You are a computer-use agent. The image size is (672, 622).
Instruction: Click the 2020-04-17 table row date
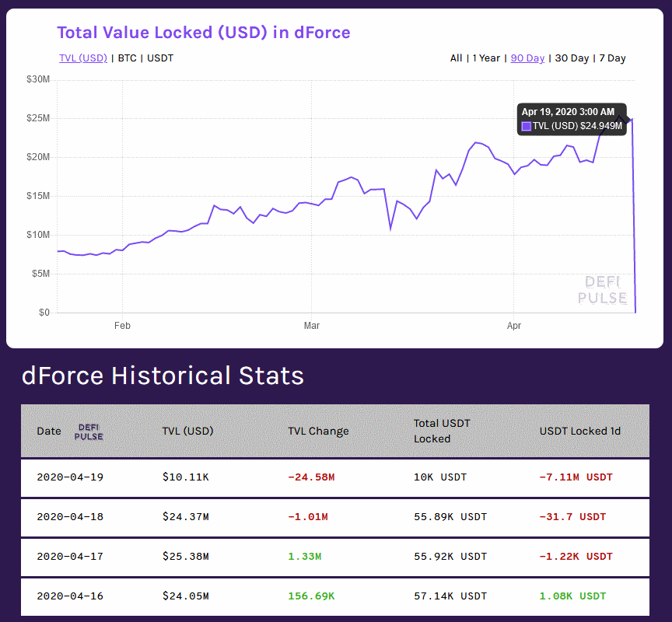tap(70, 557)
